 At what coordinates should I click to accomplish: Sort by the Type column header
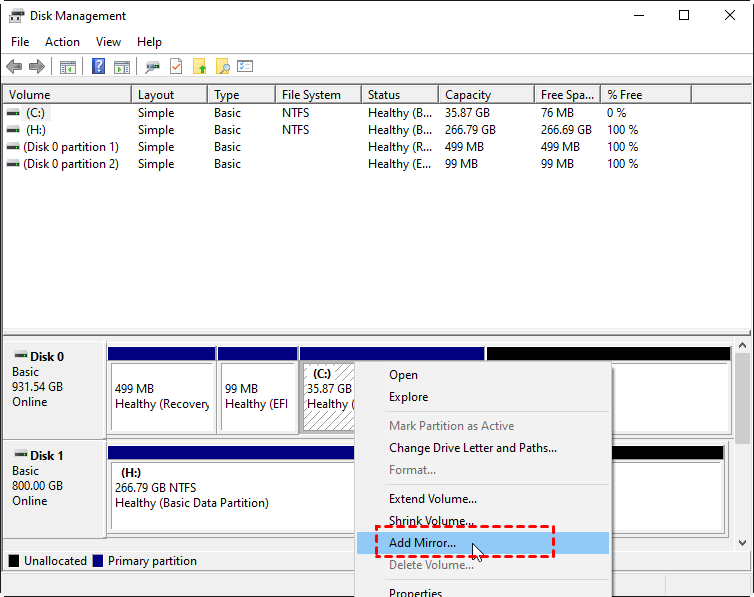(x=242, y=95)
